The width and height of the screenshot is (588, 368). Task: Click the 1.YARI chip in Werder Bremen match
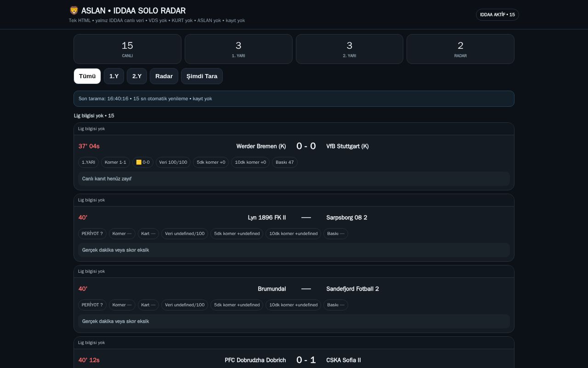(x=88, y=162)
